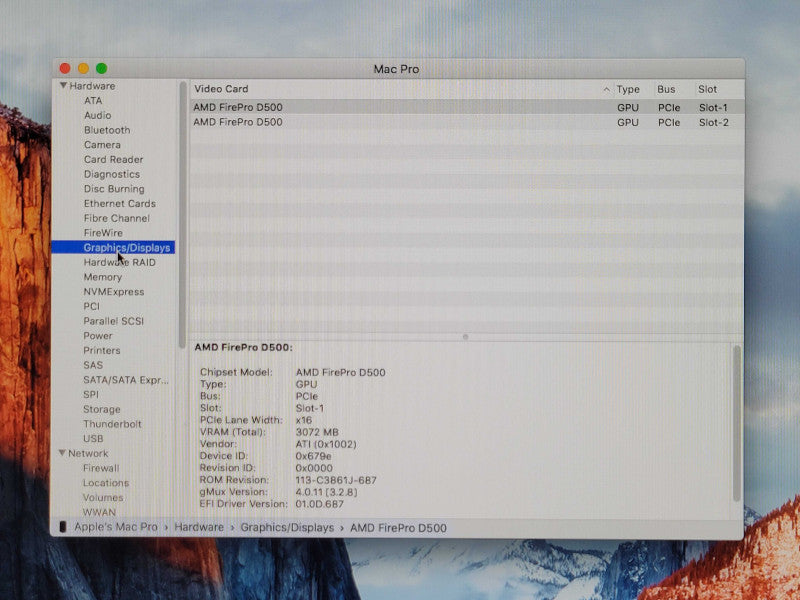Select Diagnostics in the sidebar
Image resolution: width=800 pixels, height=600 pixels.
112,174
